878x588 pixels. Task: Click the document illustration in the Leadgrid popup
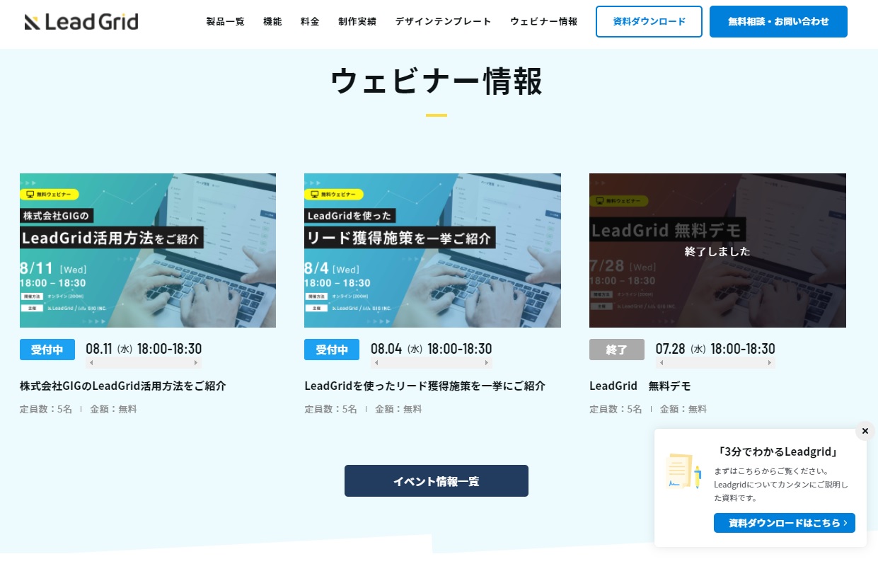(681, 471)
